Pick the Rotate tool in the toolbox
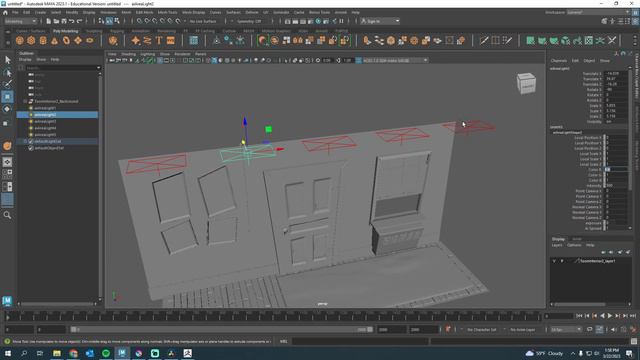This screenshot has height=360, width=640. pyautogui.click(x=7, y=109)
